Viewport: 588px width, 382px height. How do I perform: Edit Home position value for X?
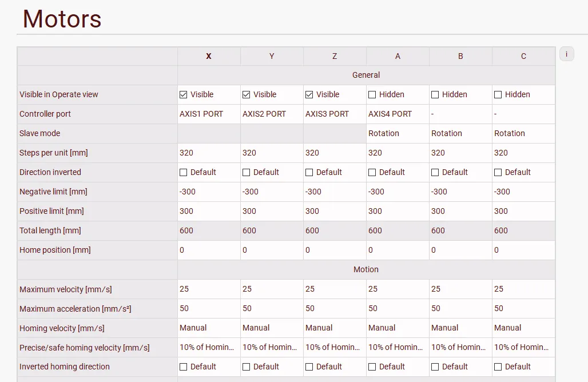click(x=209, y=250)
